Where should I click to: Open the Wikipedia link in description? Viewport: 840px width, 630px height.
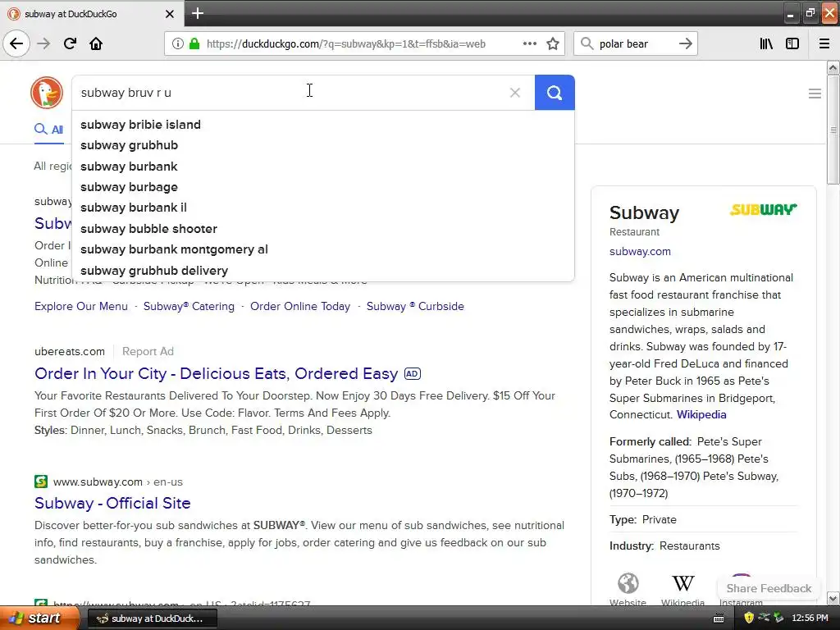click(x=701, y=414)
